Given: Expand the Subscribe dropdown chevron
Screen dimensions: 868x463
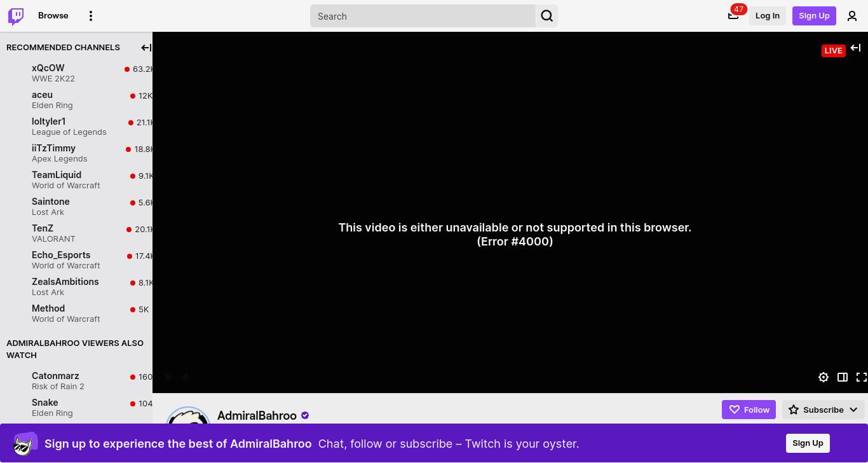Looking at the screenshot, I should (853, 410).
